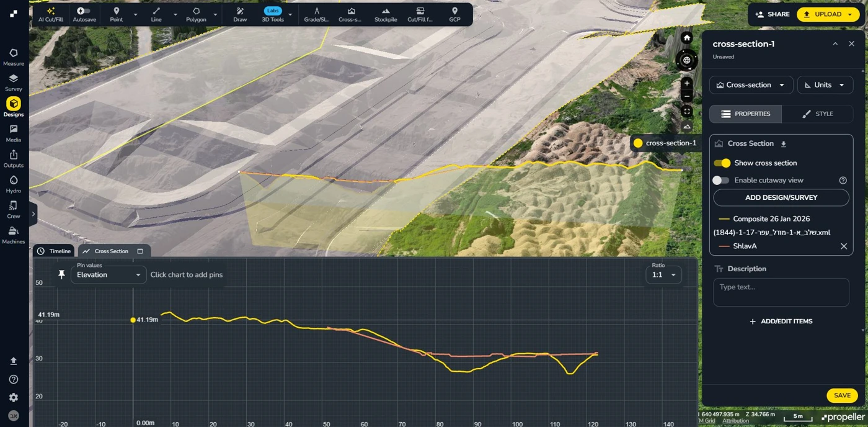Viewport: 868px width, 427px height.
Task: Zoom out with the minus button
Action: tap(686, 96)
